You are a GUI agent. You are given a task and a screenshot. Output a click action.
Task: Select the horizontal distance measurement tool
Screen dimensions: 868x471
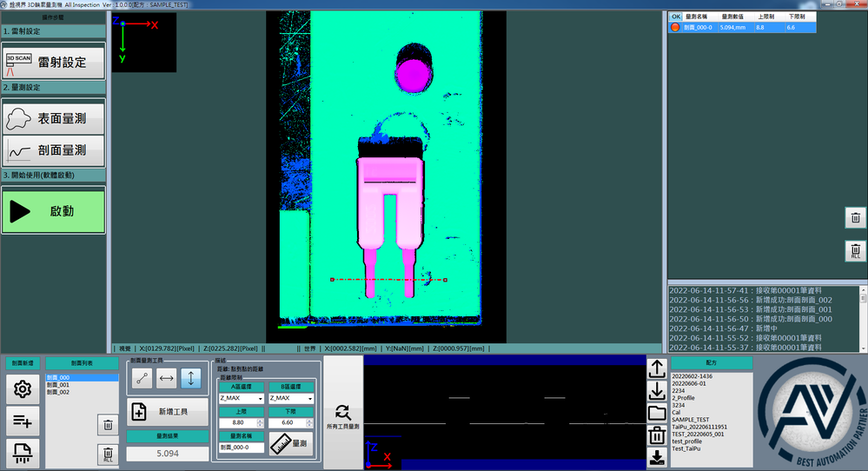(x=166, y=378)
